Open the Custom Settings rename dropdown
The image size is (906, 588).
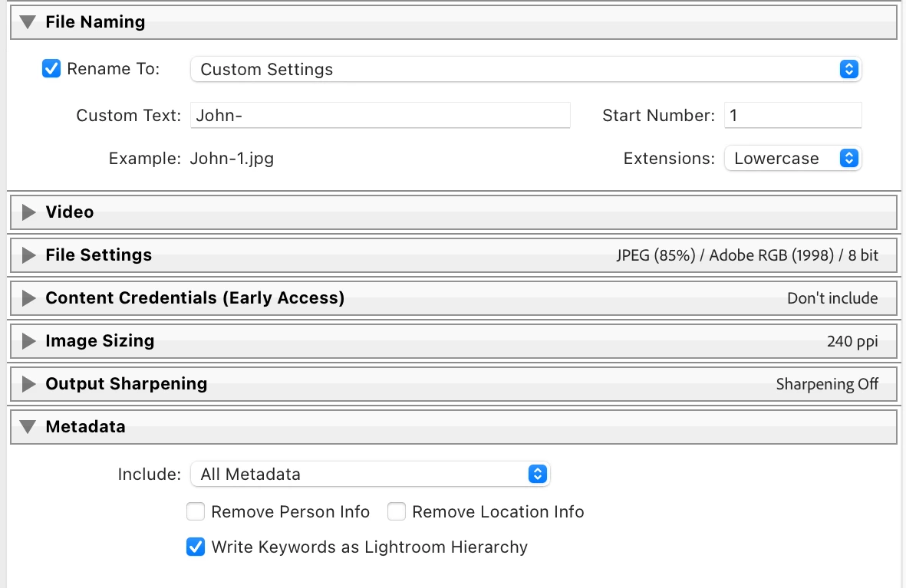(x=525, y=70)
